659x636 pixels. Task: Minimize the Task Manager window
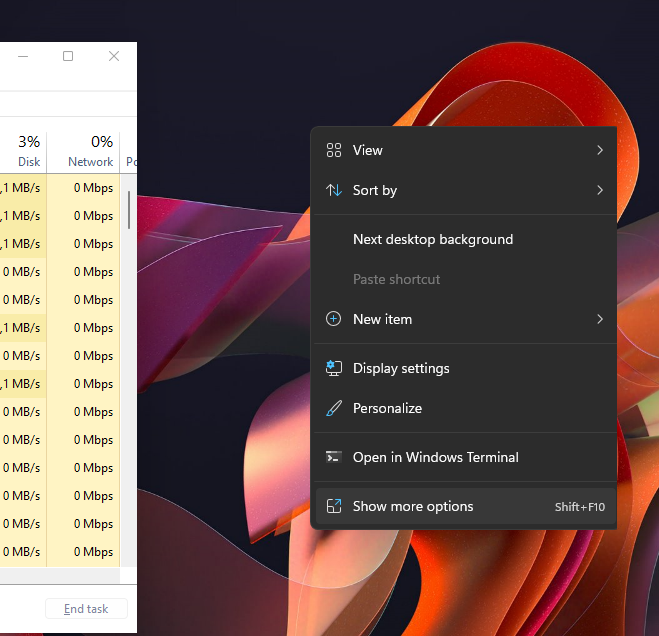pos(23,56)
